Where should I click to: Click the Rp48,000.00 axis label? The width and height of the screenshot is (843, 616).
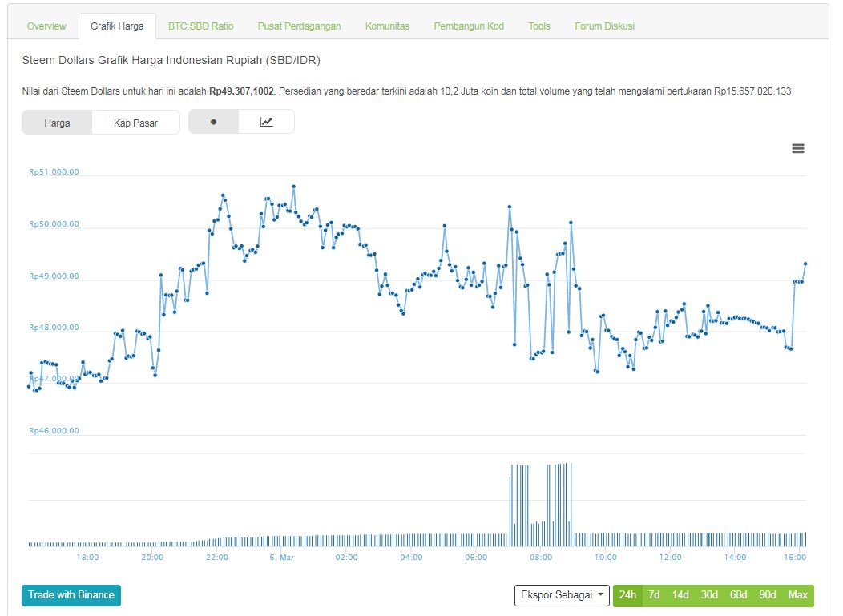tap(54, 328)
